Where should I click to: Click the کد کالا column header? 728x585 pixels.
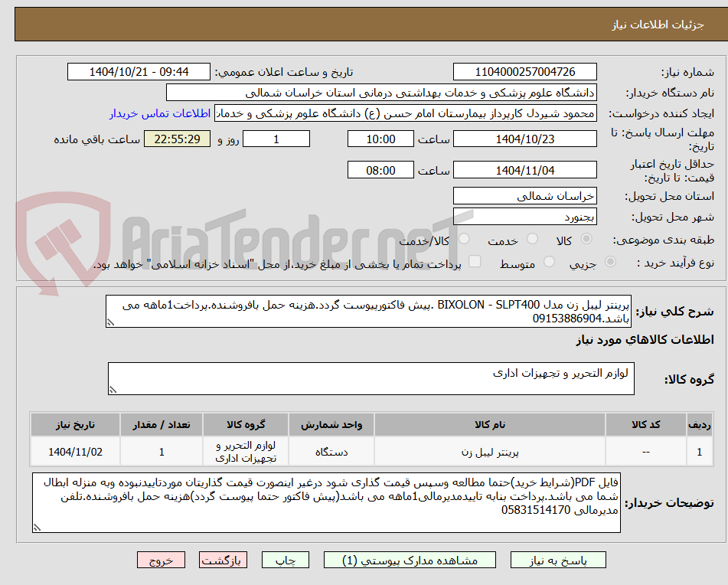(646, 425)
